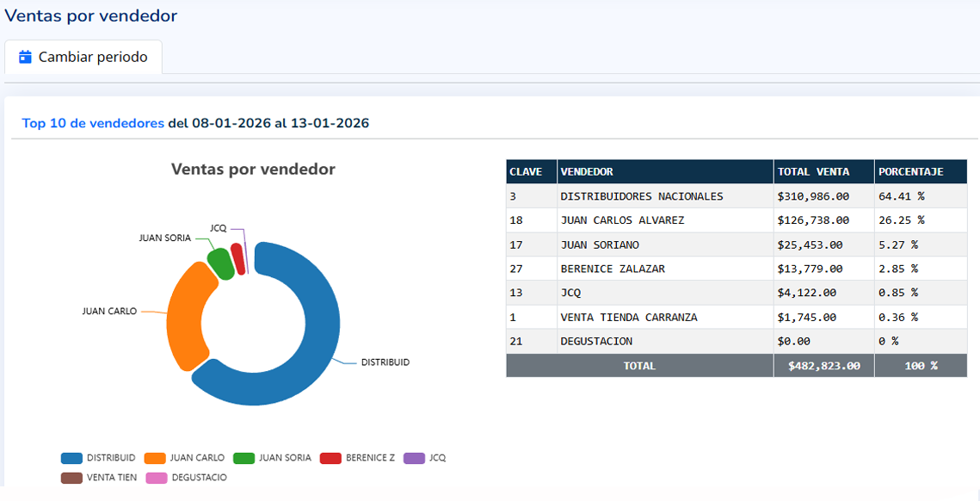Click the JUAN SORIA callout label
This screenshot has width=980, height=501.
[x=166, y=238]
